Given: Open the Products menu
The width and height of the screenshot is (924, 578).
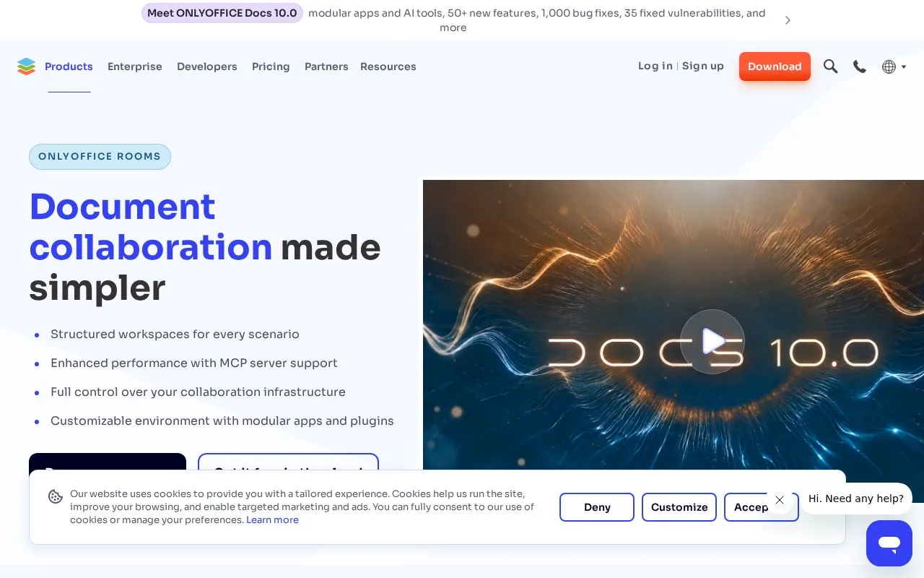Looking at the screenshot, I should [69, 66].
